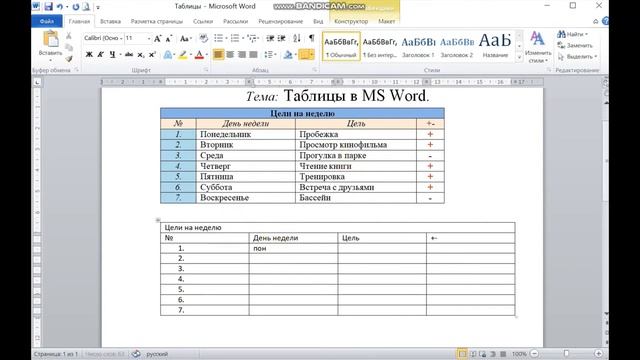This screenshot has width=640, height=360.
Task: Switch to the Макет tab
Action: (386, 21)
